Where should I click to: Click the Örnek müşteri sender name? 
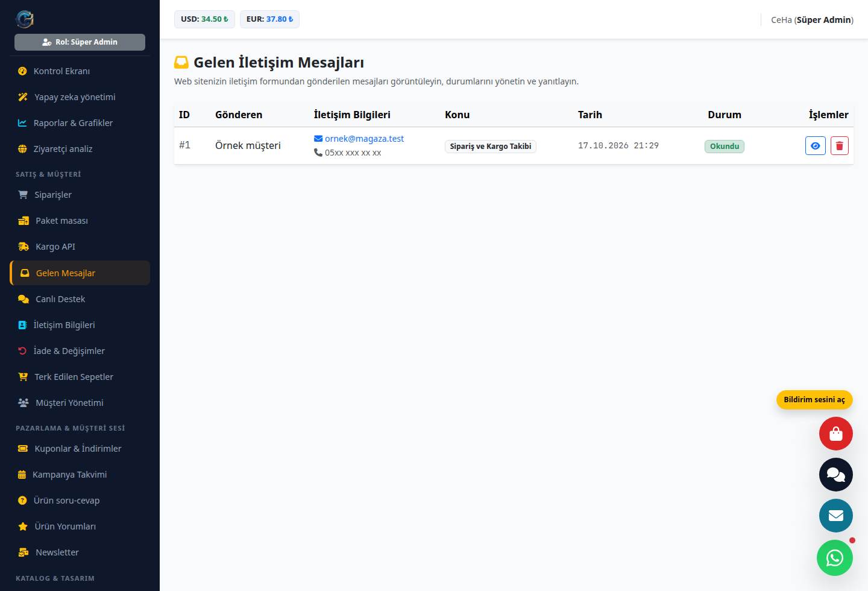click(248, 145)
